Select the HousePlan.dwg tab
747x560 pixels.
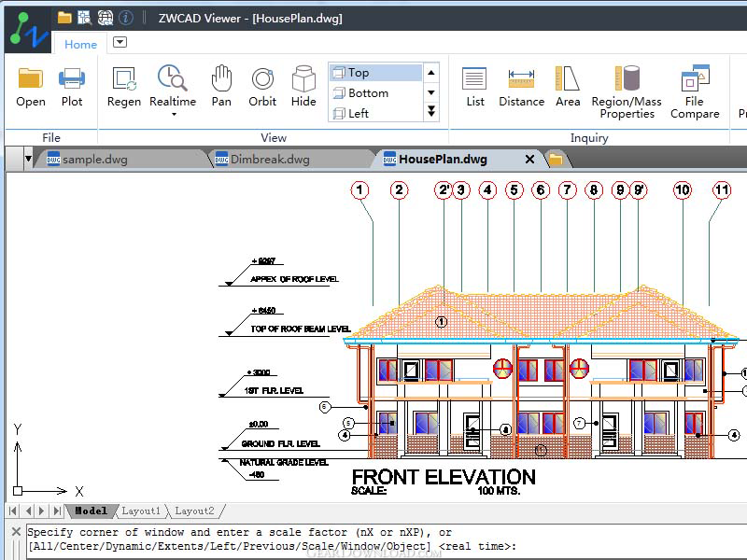pyautogui.click(x=443, y=159)
